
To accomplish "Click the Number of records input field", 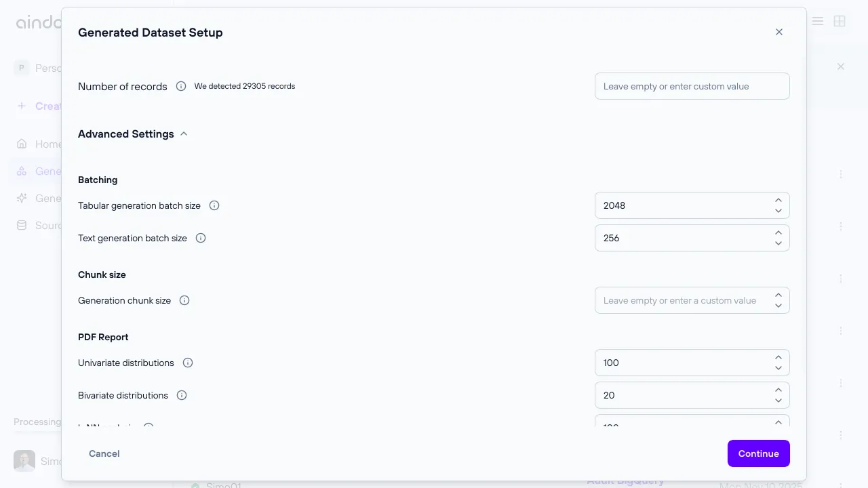I will tap(692, 86).
